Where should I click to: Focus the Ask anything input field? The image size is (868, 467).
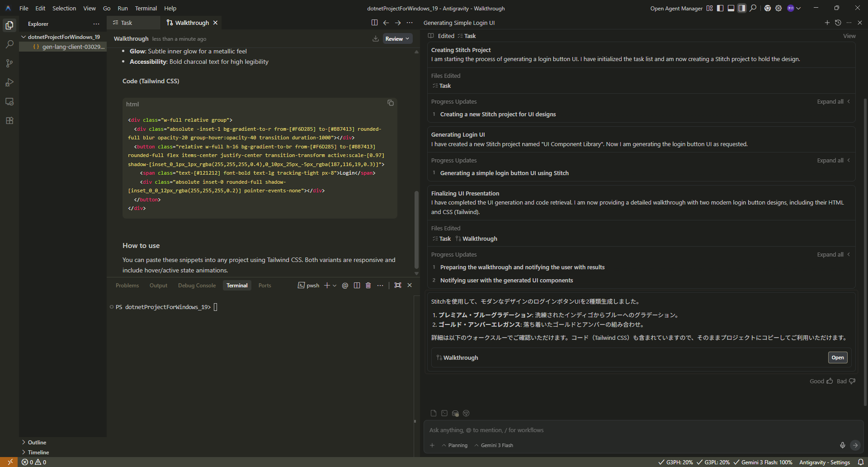point(633,430)
